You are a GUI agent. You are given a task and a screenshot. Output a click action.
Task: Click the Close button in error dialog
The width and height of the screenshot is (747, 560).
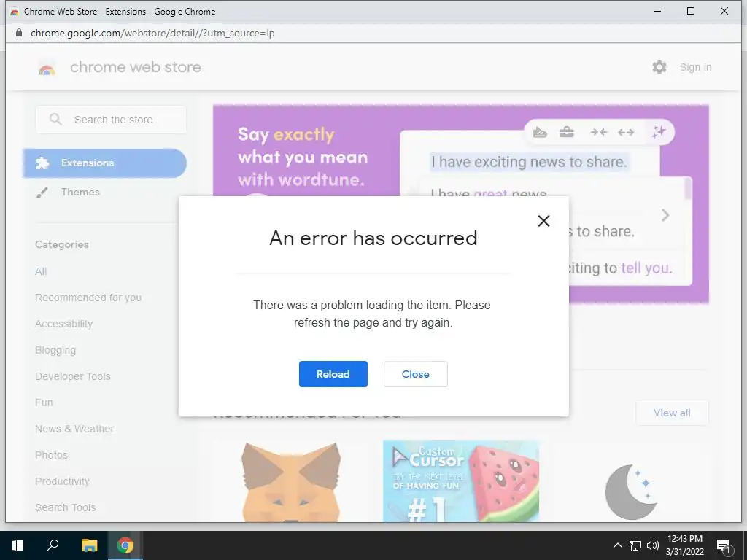(x=415, y=374)
